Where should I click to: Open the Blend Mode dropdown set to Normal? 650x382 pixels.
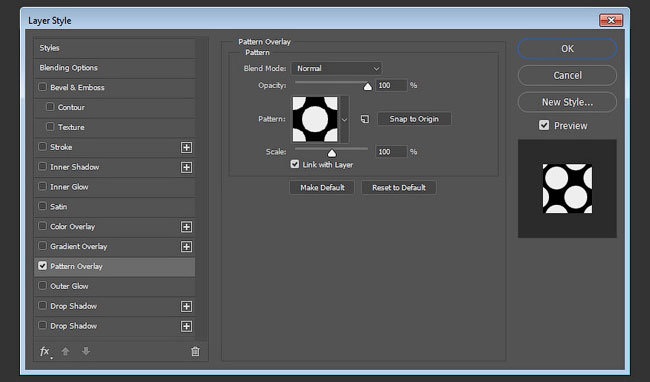pyautogui.click(x=336, y=68)
